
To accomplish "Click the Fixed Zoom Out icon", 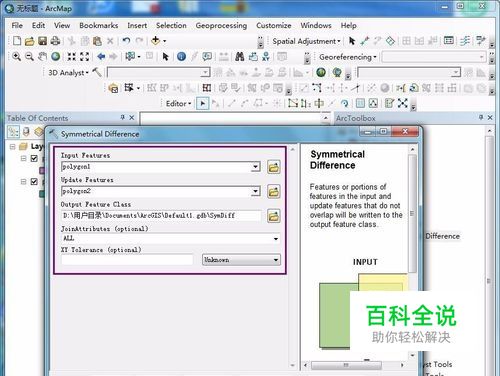I will click(85, 56).
